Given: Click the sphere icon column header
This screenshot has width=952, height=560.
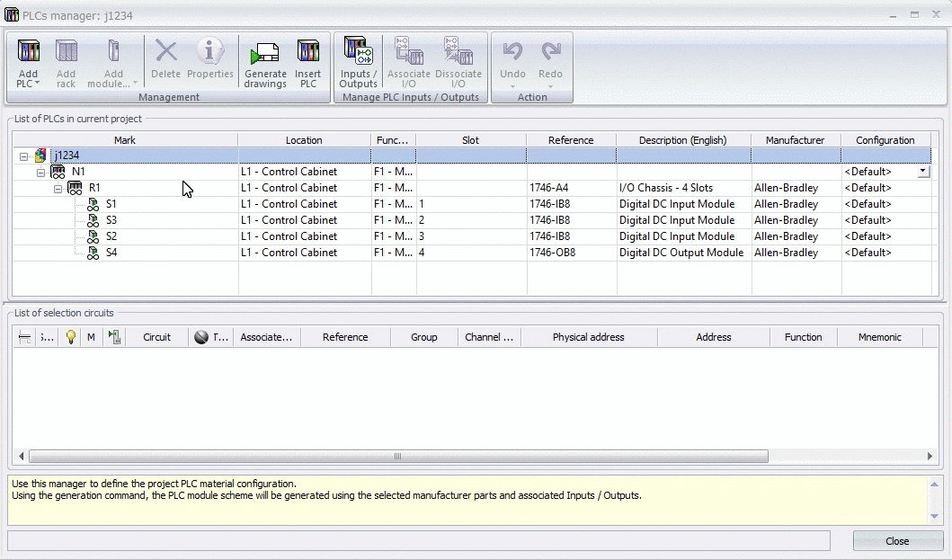Looking at the screenshot, I should click(x=201, y=337).
